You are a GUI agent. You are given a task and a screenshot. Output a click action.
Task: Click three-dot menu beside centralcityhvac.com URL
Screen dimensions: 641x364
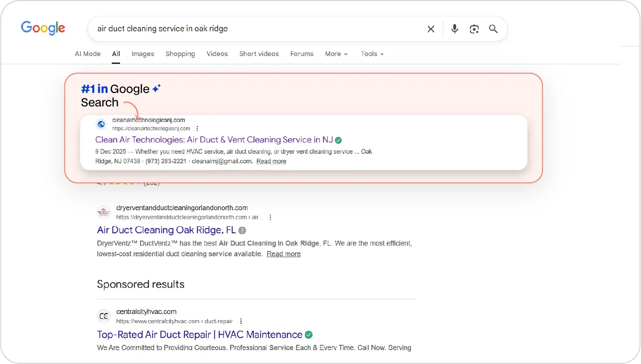click(x=241, y=321)
